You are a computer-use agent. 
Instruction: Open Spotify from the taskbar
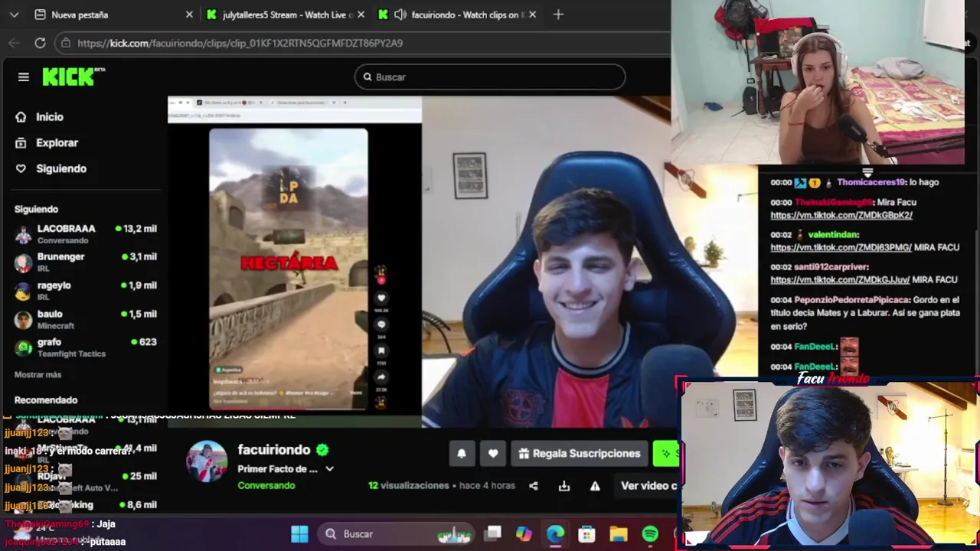point(650,534)
